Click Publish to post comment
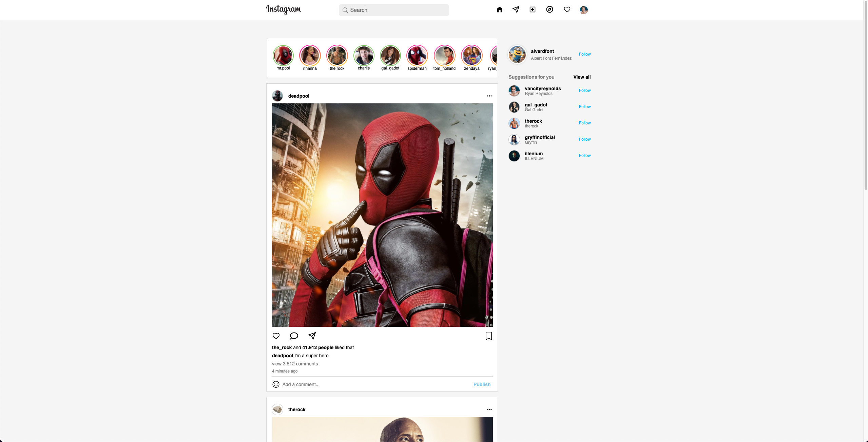868x442 pixels. (x=482, y=384)
